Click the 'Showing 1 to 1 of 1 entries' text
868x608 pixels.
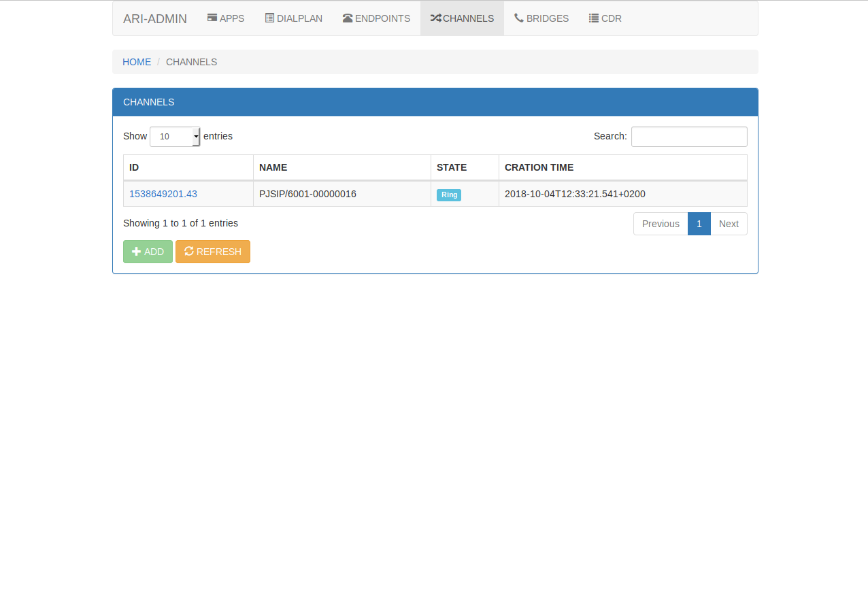click(x=181, y=223)
